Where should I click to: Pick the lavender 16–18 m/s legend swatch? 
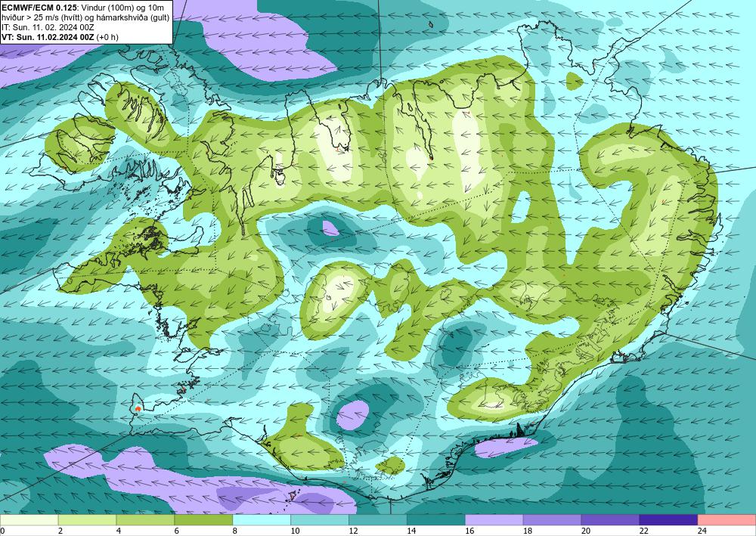[x=494, y=520]
